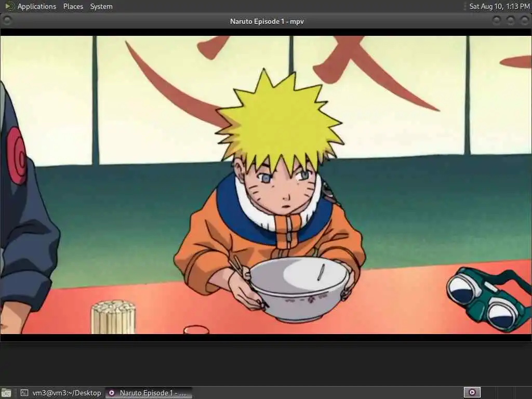Click the mpv window menu button in title bar

click(x=7, y=21)
